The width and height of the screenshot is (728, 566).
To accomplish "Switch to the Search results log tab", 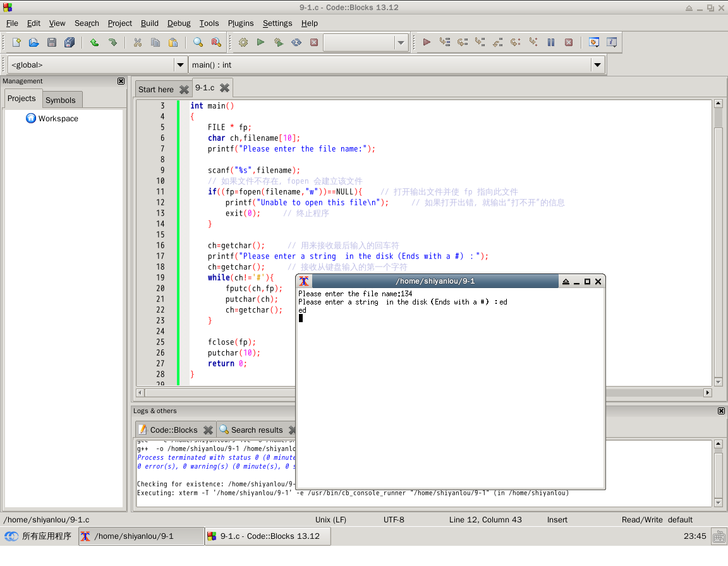I will point(257,430).
